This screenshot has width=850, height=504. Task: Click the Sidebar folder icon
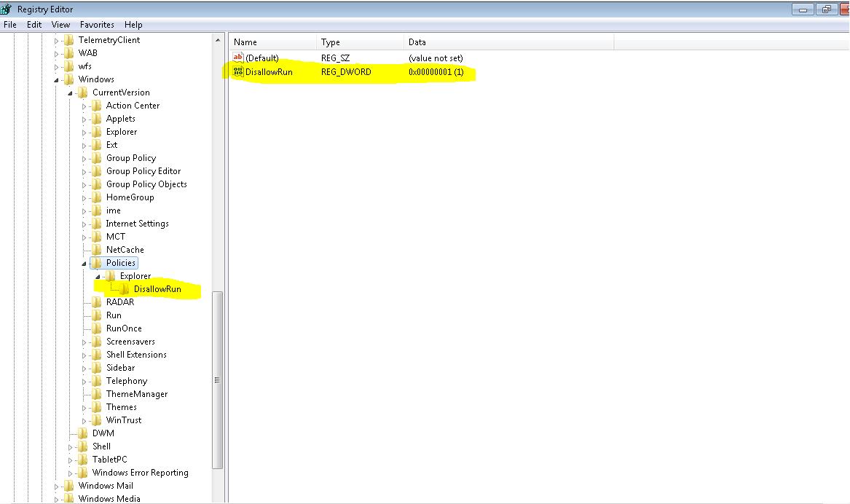(x=96, y=367)
